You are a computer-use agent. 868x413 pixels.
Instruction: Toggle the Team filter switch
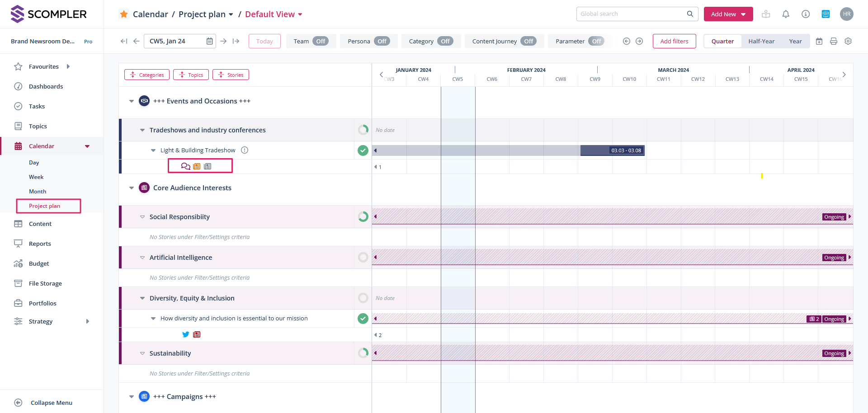pos(320,41)
